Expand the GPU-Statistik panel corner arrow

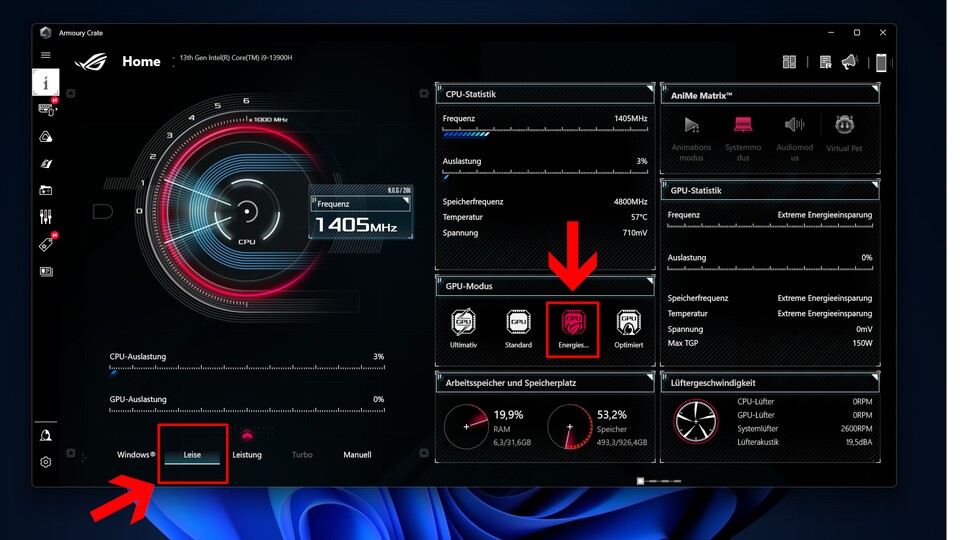(875, 185)
